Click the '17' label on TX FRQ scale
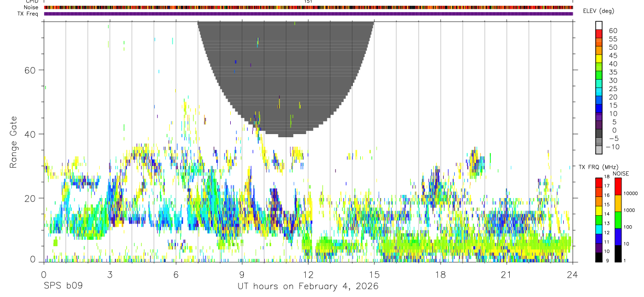This screenshot has width=644, height=297. [x=607, y=186]
